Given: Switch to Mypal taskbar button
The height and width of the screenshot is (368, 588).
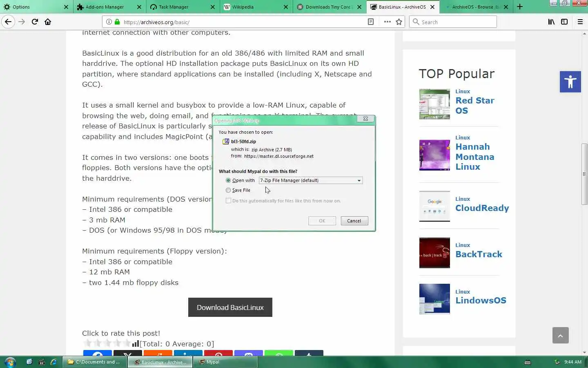Looking at the screenshot, I should tap(226, 362).
